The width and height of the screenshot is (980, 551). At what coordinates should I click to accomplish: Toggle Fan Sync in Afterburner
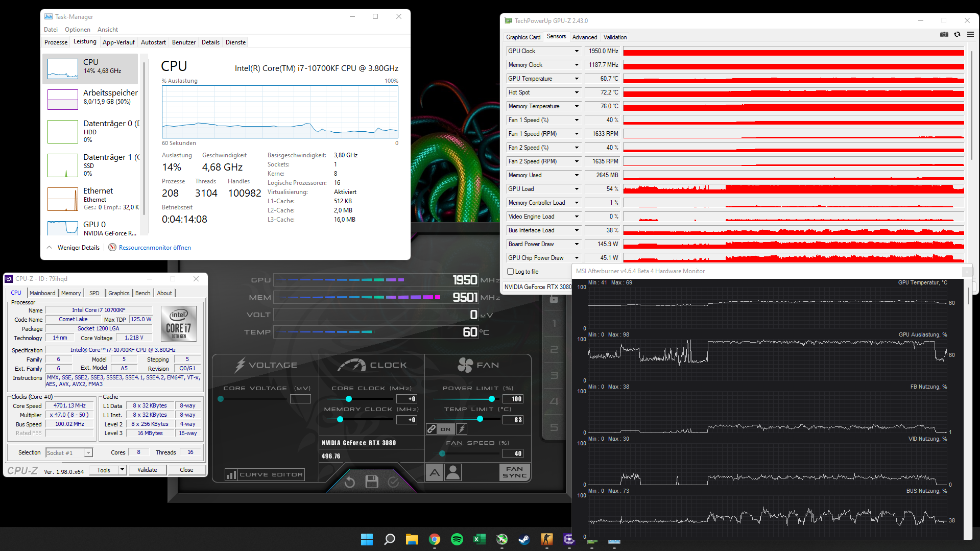coord(514,472)
